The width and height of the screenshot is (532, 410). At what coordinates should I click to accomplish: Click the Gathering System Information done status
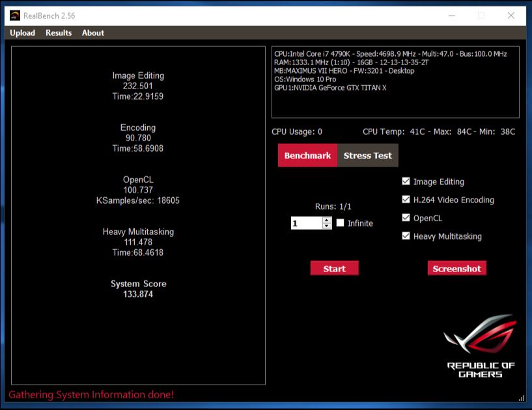[x=91, y=394]
